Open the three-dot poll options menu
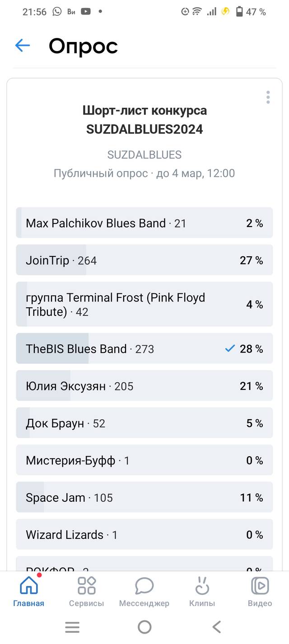The width and height of the screenshot is (289, 644). (268, 97)
